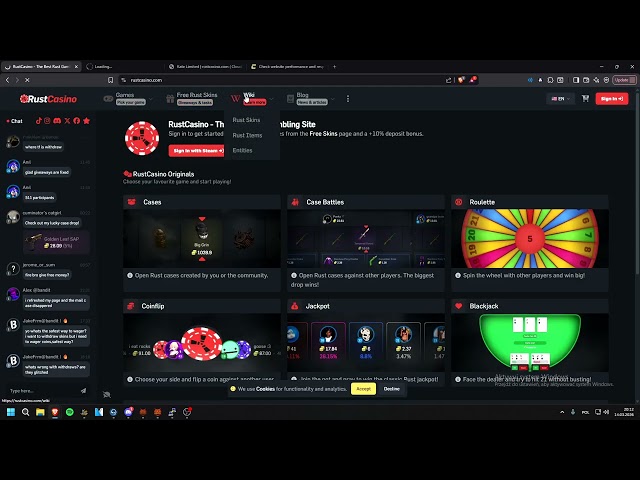
Task: Open the shopping cart icon
Action: [x=585, y=99]
